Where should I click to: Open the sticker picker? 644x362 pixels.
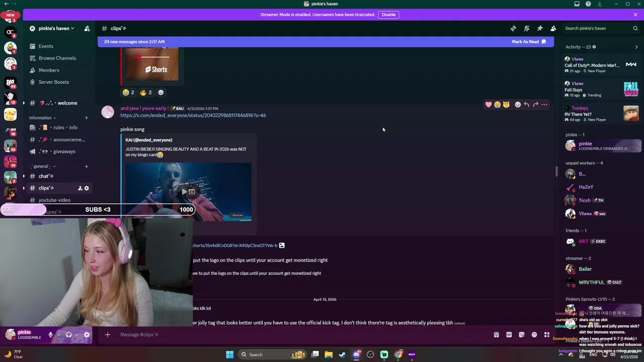(522, 335)
